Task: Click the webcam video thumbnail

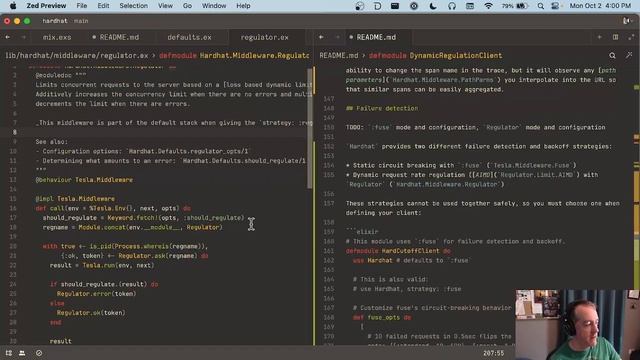Action: pos(577,325)
